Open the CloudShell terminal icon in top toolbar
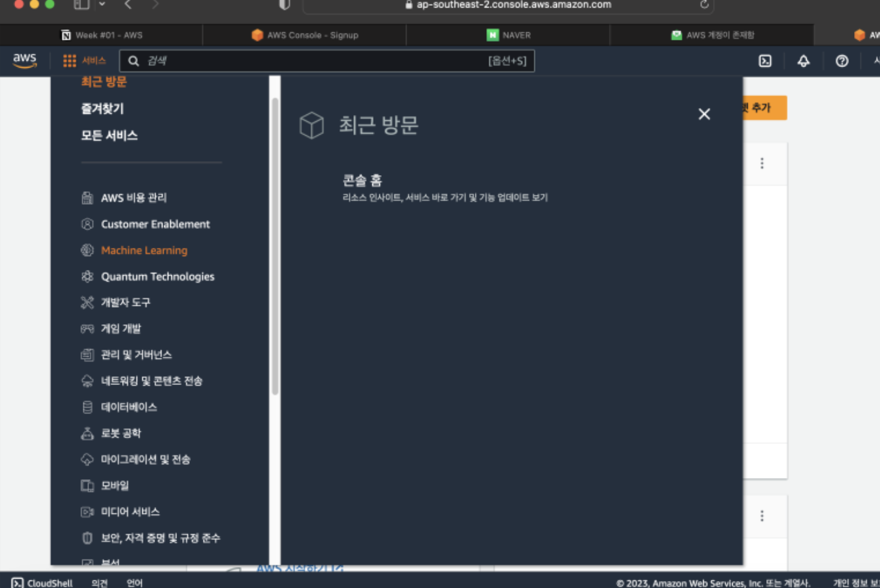The width and height of the screenshot is (880, 588). [x=765, y=61]
